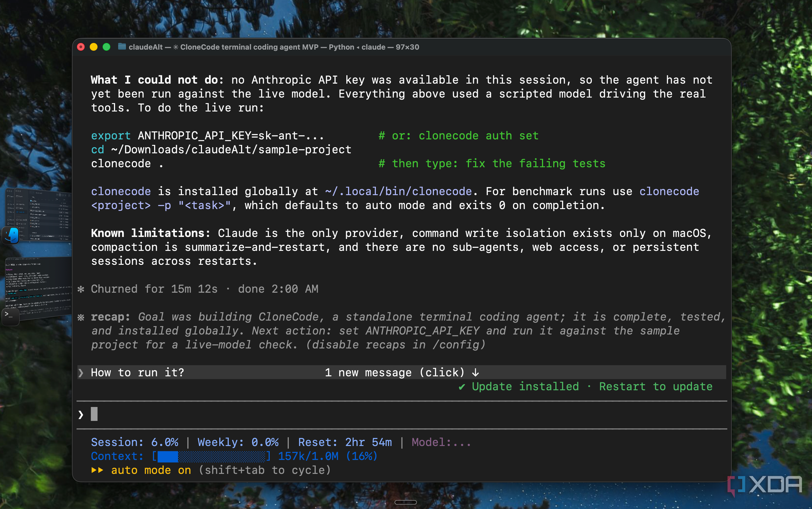The image size is (812, 509).
Task: Click the chevron before 'How to run it?'
Action: [81, 373]
